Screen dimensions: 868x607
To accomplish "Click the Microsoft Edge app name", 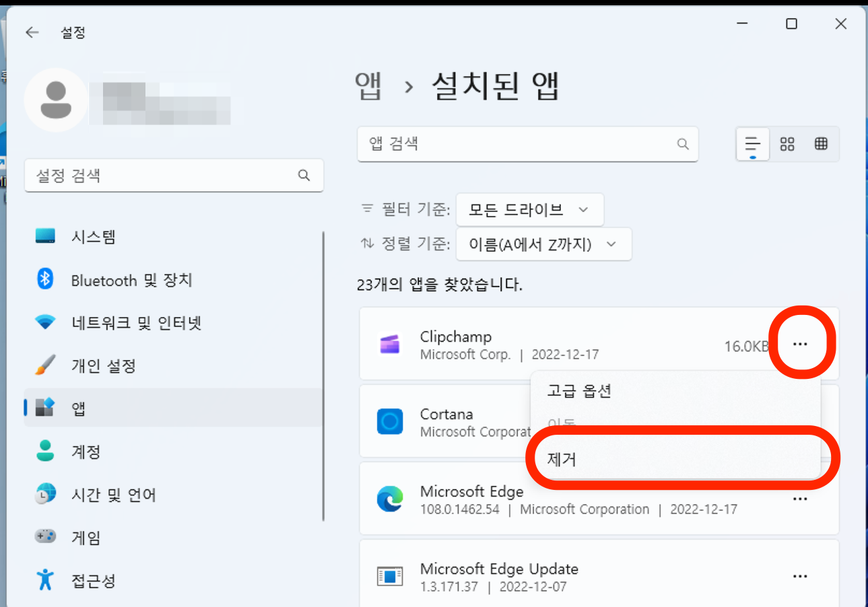I will [x=471, y=491].
